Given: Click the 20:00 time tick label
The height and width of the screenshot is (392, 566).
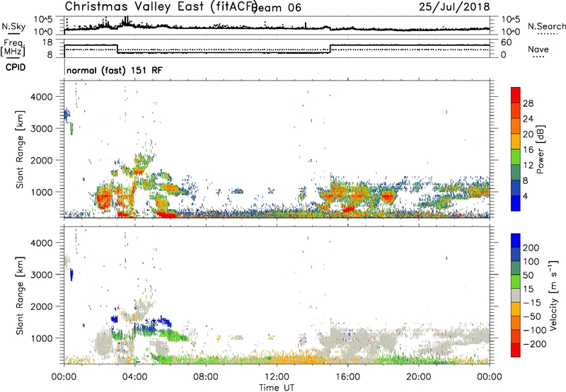Looking at the screenshot, I should [x=418, y=377].
